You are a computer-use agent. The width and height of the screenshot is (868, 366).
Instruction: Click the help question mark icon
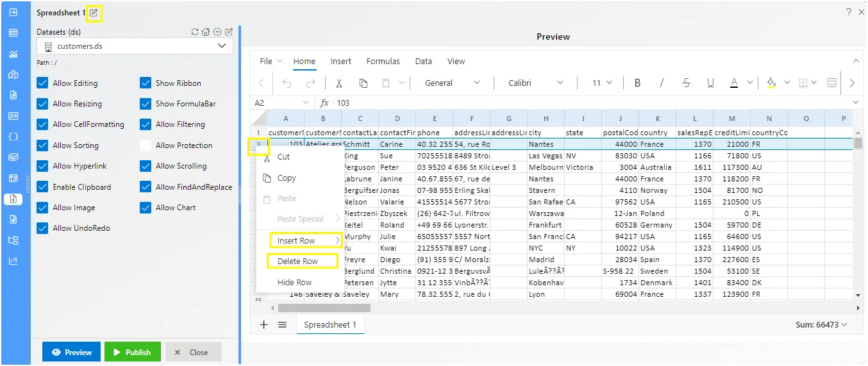pos(848,12)
